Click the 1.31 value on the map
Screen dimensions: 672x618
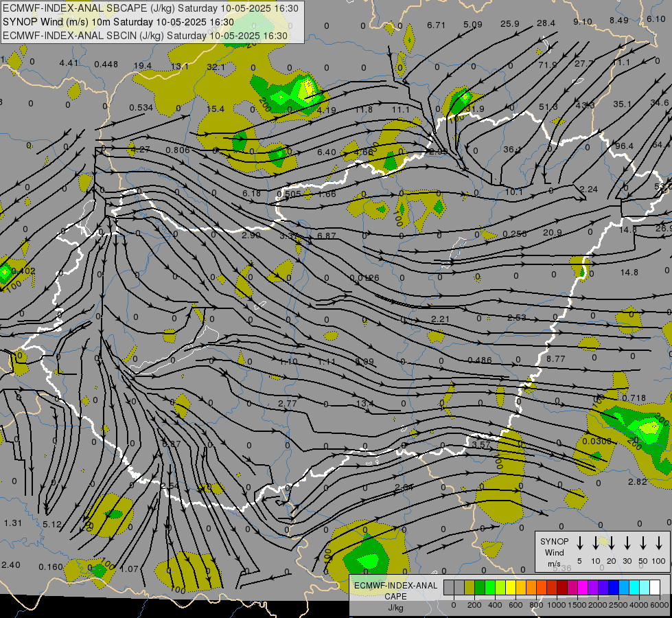click(x=13, y=523)
